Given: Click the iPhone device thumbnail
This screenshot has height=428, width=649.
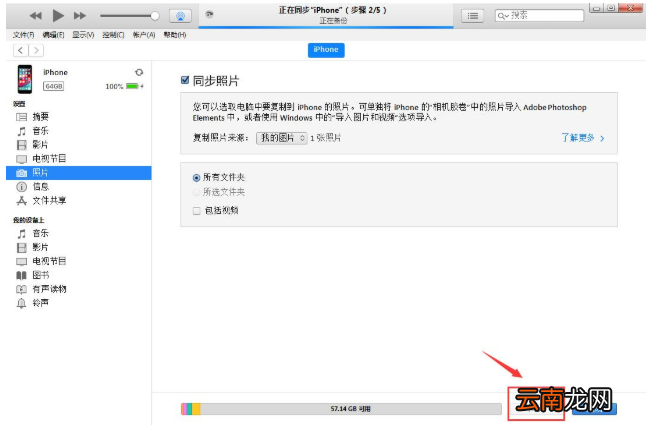Looking at the screenshot, I should click(x=25, y=79).
